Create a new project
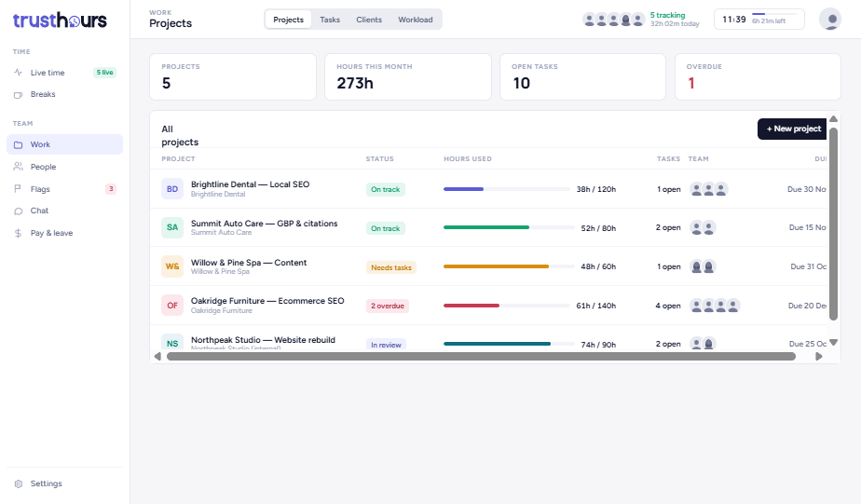The width and height of the screenshot is (861, 504). coord(792,129)
